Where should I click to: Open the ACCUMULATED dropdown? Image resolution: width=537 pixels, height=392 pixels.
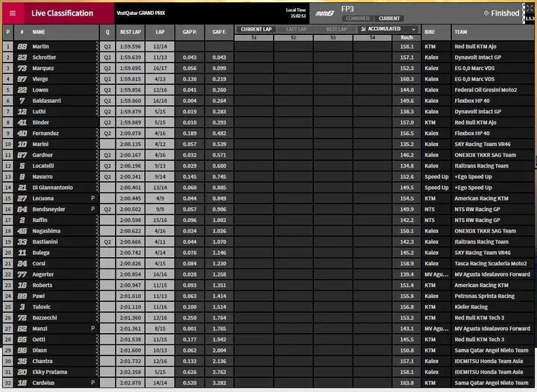coord(389,29)
